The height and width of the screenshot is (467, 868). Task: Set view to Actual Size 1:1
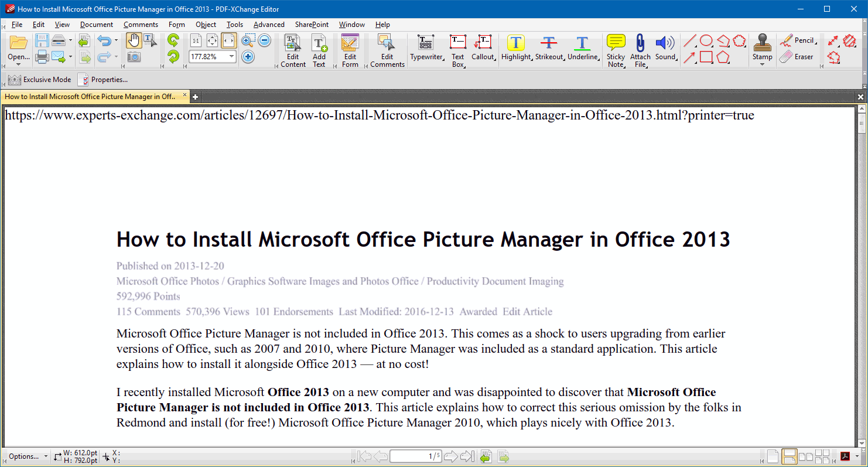coord(196,40)
